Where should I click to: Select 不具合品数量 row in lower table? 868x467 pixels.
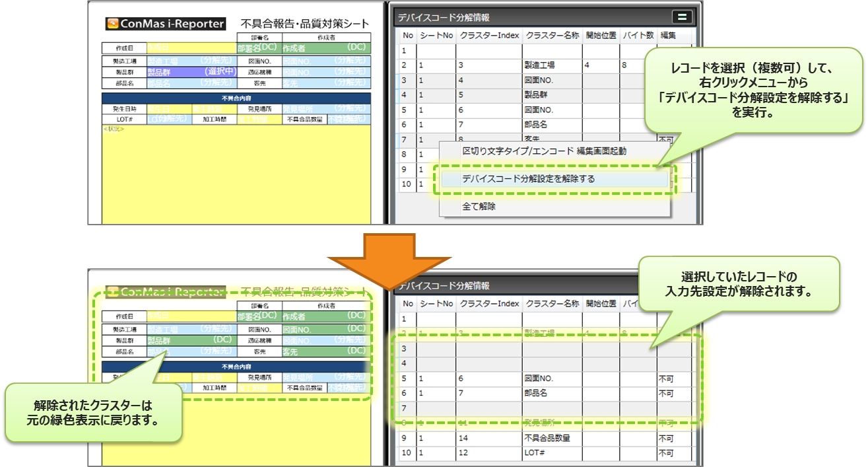pyautogui.click(x=545, y=438)
